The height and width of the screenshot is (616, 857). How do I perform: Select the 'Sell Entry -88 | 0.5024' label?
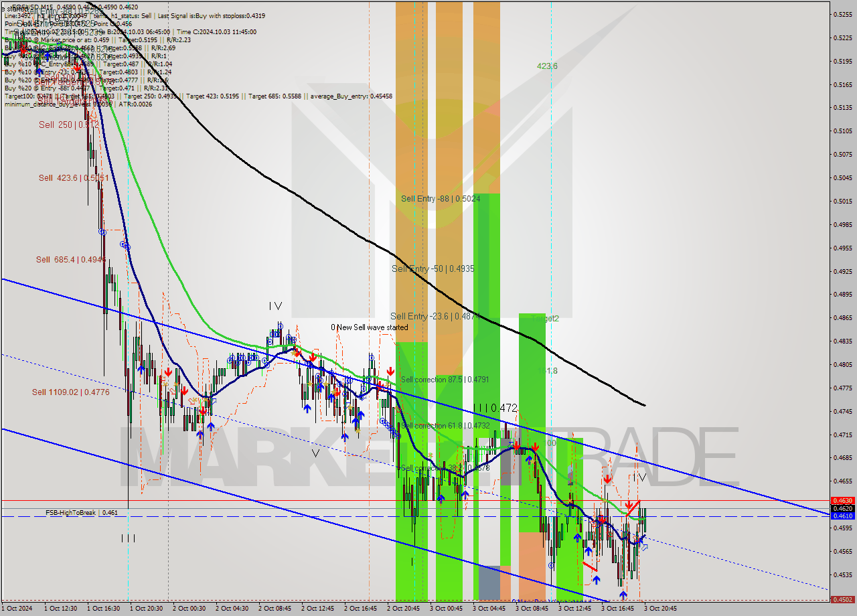click(x=441, y=198)
